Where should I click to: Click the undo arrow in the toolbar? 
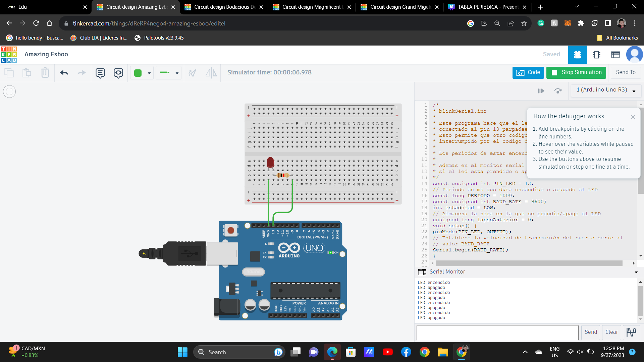64,72
